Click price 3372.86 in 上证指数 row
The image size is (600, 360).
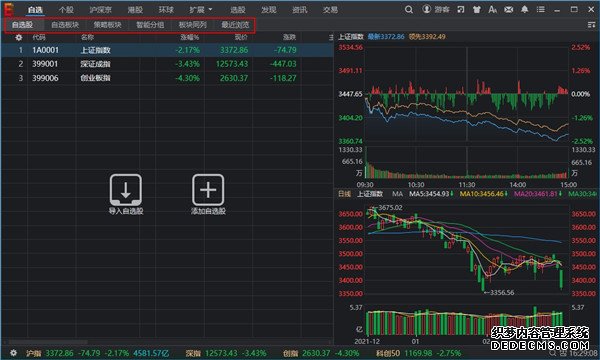coord(234,50)
